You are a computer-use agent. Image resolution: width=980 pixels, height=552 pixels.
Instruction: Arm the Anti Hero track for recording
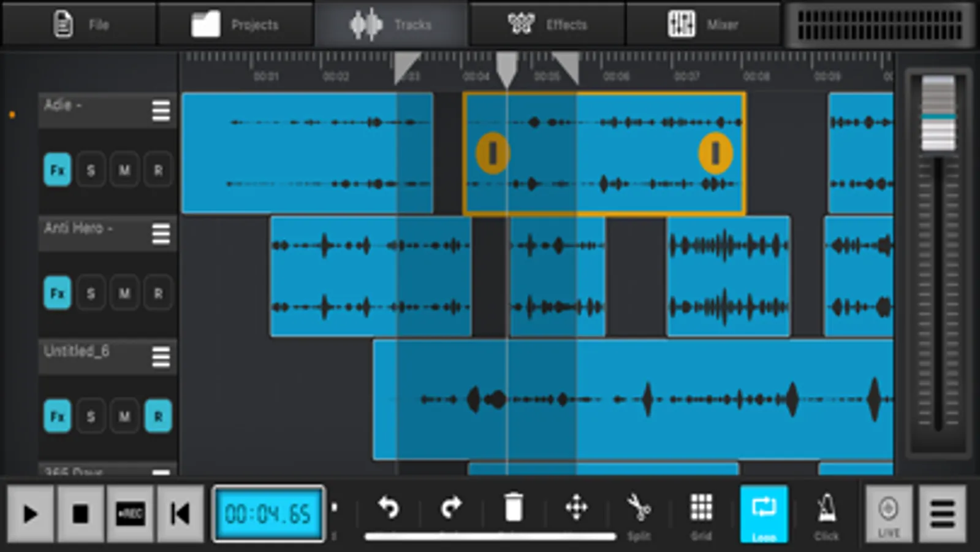[158, 293]
